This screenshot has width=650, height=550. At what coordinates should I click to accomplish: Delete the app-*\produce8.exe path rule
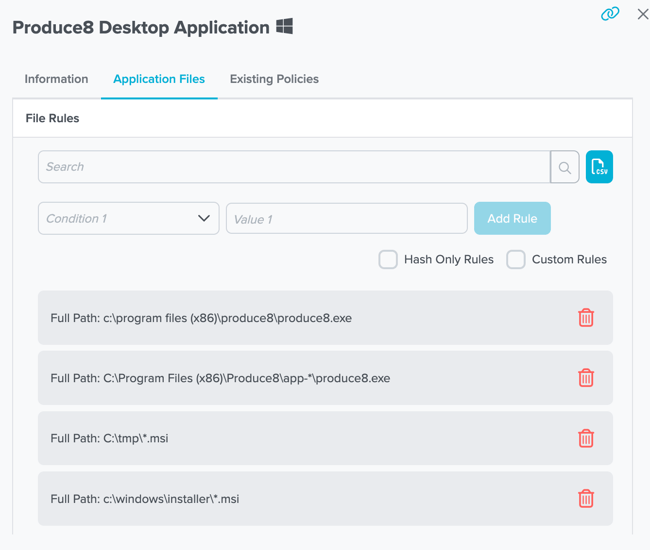pos(586,378)
